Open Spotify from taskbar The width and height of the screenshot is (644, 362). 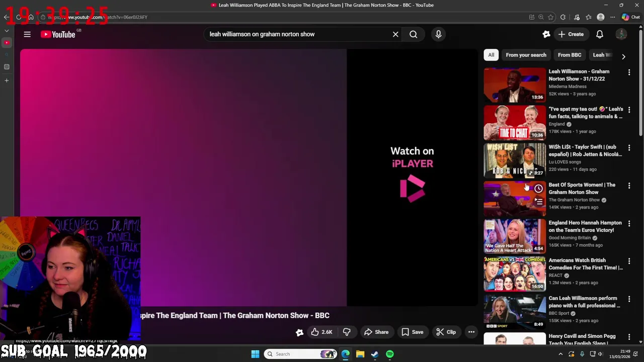[x=390, y=354]
